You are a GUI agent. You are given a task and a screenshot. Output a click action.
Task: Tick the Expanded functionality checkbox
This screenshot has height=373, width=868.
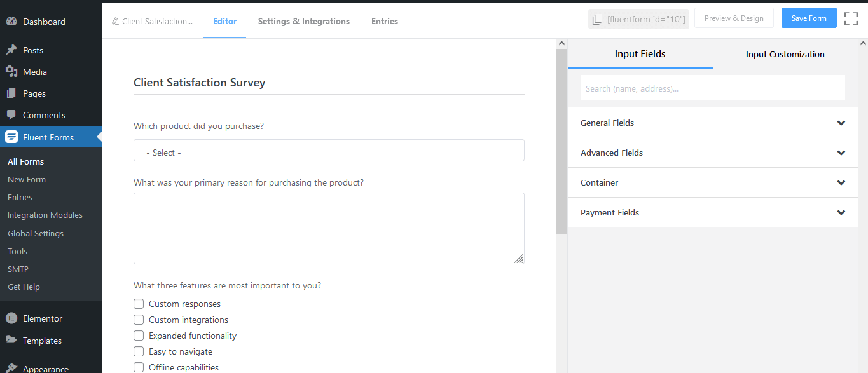click(139, 336)
